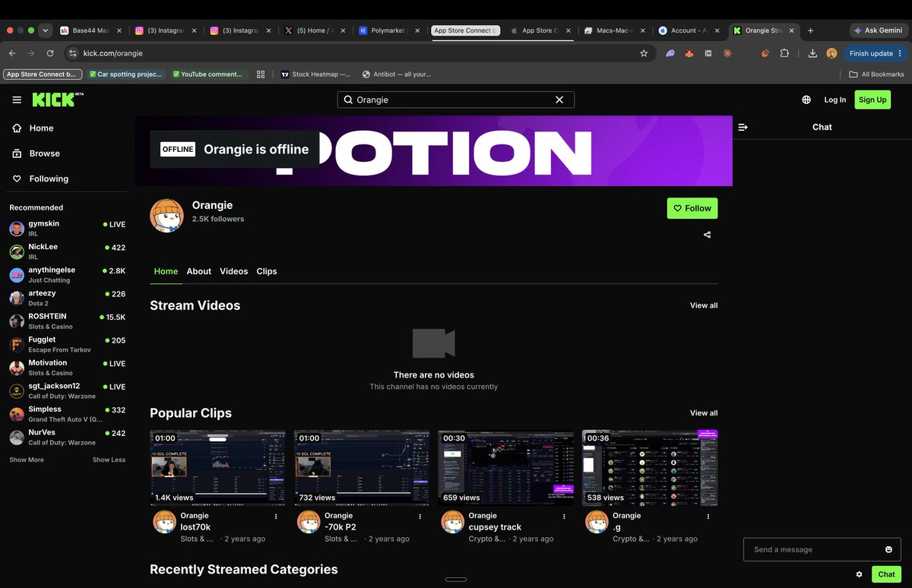Open anythingelse recommended channel
Image resolution: width=912 pixels, height=588 pixels.
[67, 275]
